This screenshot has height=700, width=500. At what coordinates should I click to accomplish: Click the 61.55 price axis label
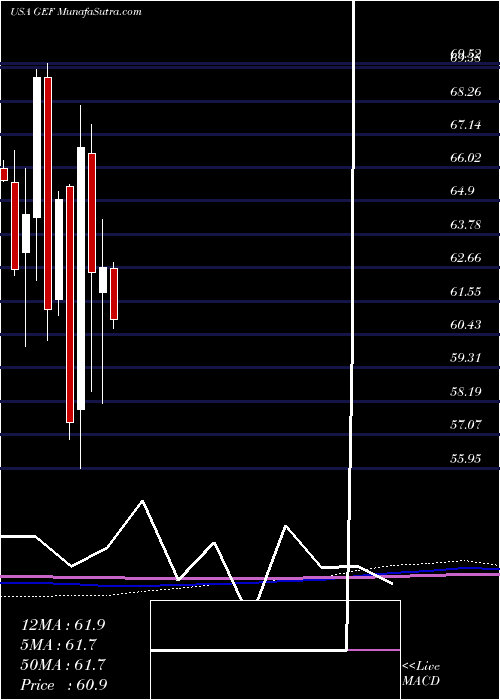coord(466,291)
